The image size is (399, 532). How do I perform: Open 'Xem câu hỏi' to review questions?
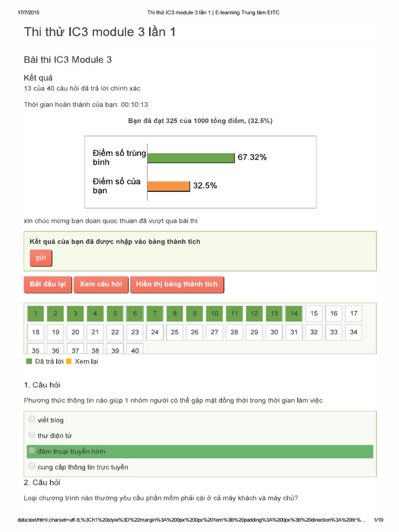tap(101, 284)
